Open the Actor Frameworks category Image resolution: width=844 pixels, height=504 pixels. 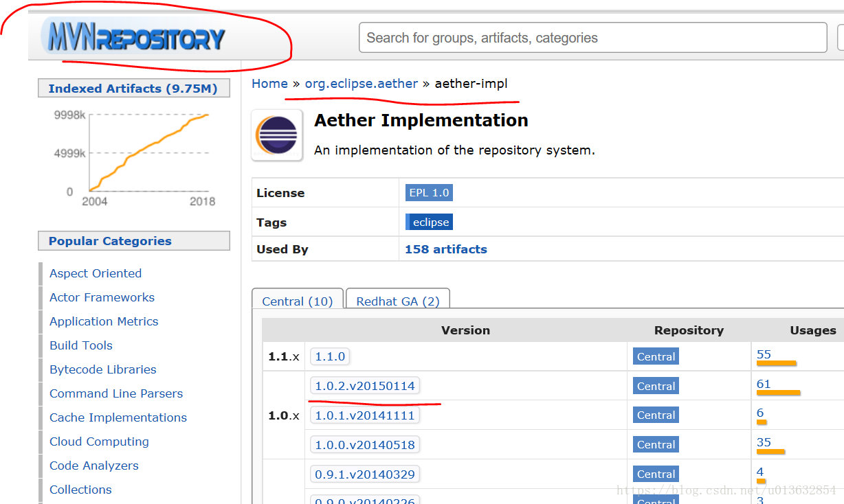102,297
